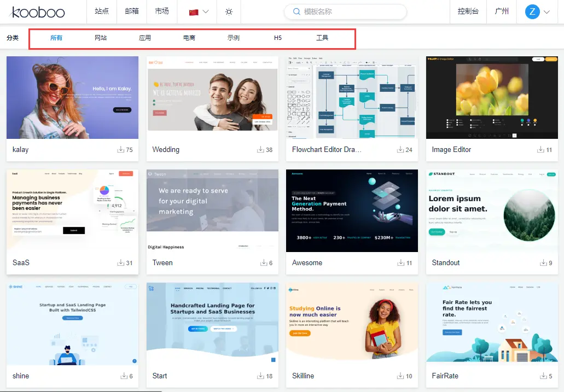
Task: Click the search magnifier icon
Action: [296, 11]
